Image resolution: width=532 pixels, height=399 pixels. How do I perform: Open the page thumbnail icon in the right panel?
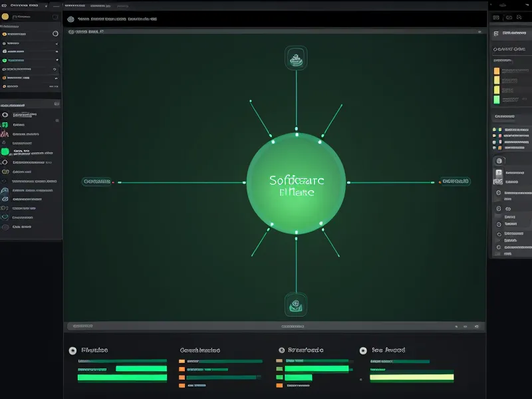click(499, 173)
